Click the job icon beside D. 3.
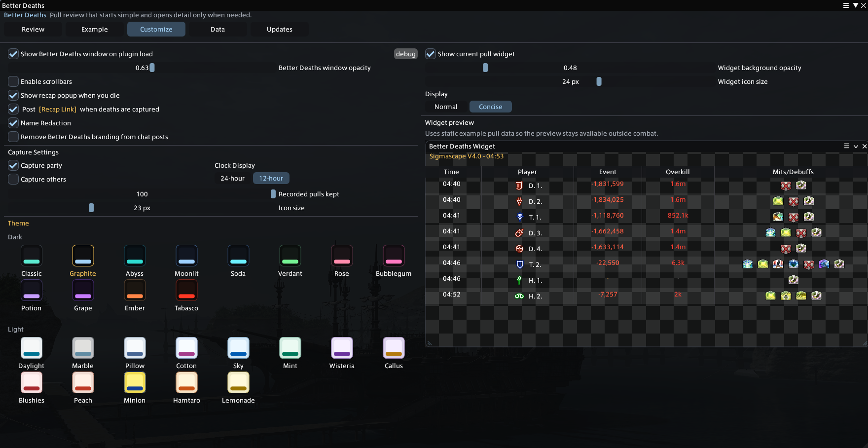 519,233
